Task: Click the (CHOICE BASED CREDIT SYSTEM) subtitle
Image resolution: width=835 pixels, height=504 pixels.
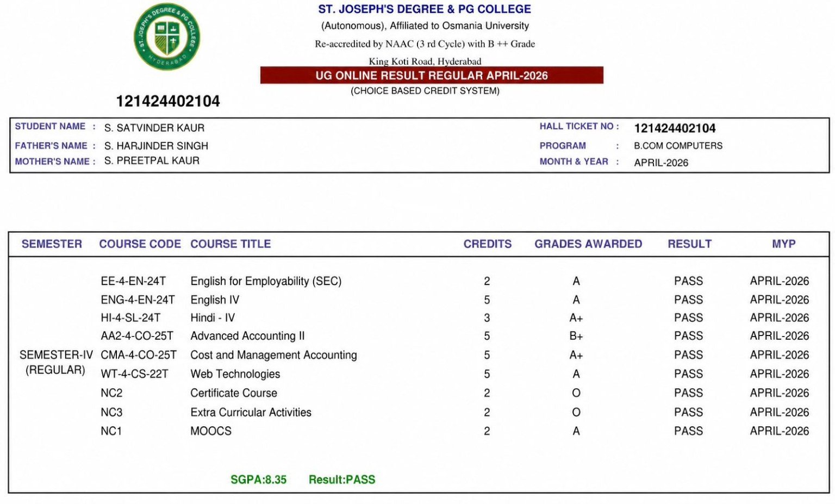Action: coord(425,91)
